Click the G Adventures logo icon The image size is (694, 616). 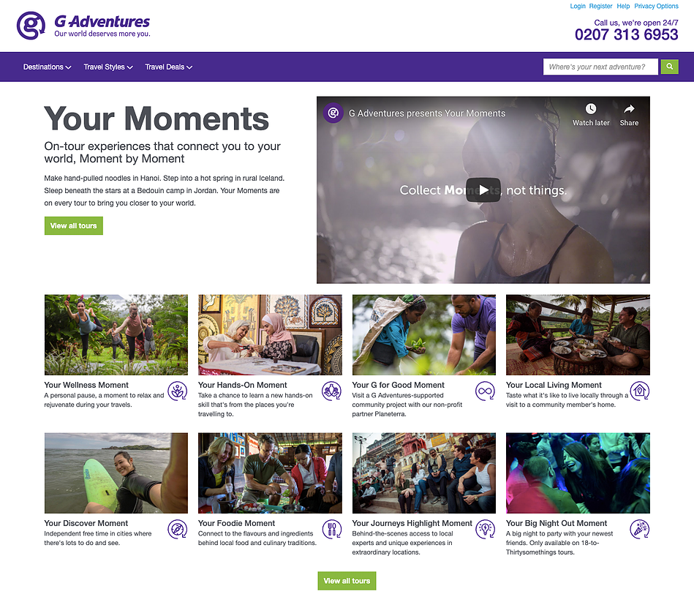pyautogui.click(x=31, y=26)
